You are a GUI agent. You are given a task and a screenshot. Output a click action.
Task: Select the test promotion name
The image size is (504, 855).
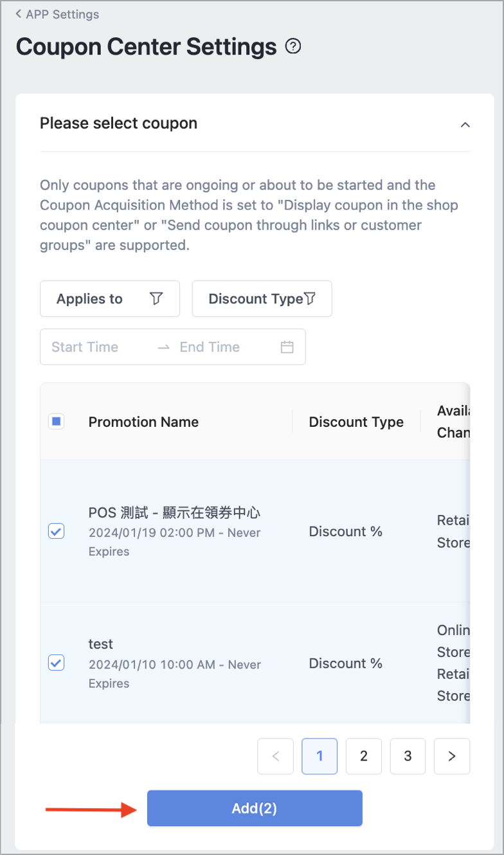coord(101,644)
